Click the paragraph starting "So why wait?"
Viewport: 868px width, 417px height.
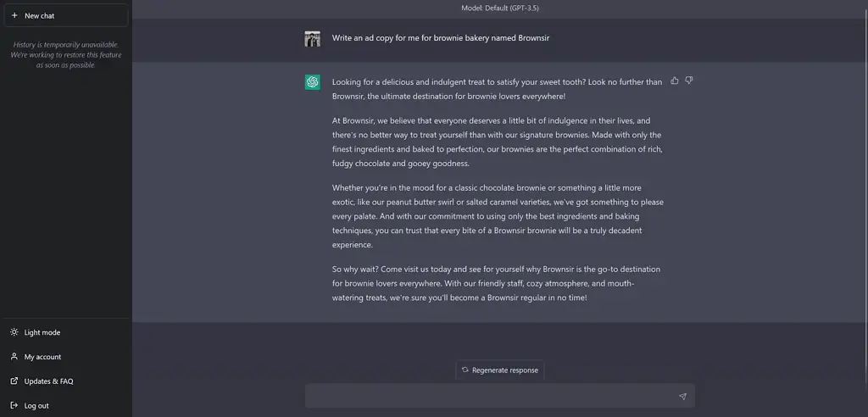[497, 283]
